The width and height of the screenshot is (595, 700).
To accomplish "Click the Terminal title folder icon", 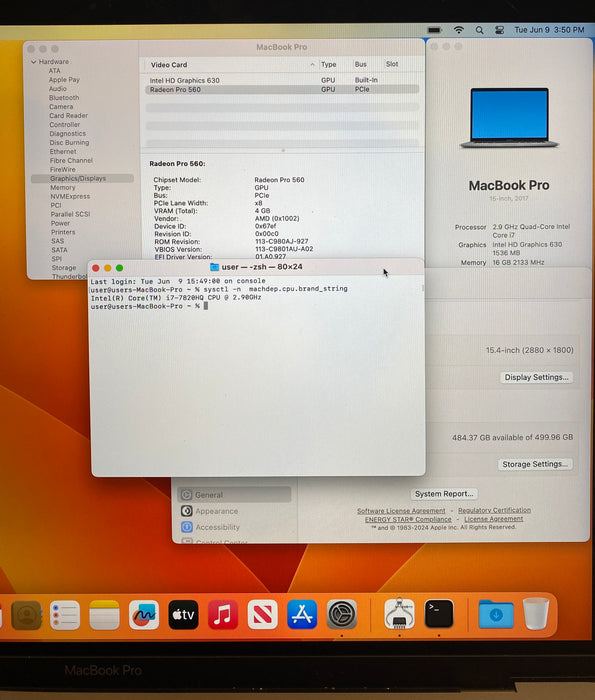I will click(214, 267).
